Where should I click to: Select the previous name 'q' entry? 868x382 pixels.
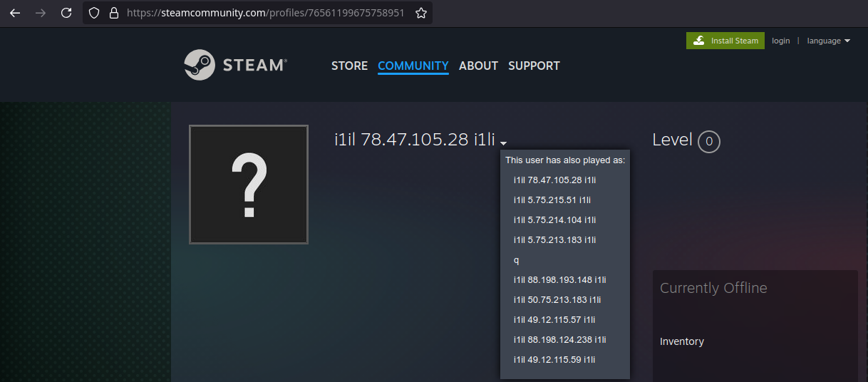click(517, 260)
